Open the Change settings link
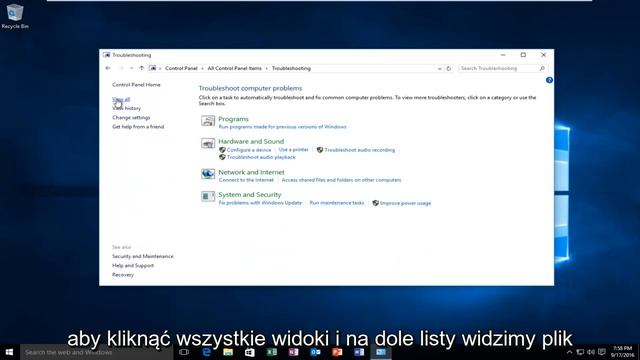This screenshot has width=640, height=360. (131, 118)
